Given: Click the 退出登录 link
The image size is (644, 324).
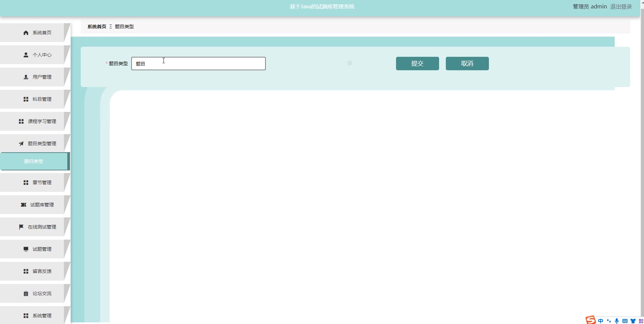Looking at the screenshot, I should click(x=621, y=6).
